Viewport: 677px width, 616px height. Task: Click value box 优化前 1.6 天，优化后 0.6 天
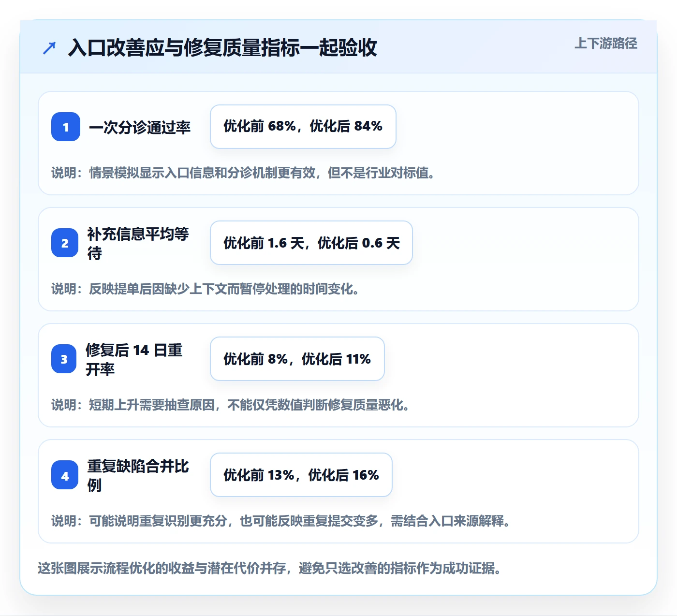[311, 243]
